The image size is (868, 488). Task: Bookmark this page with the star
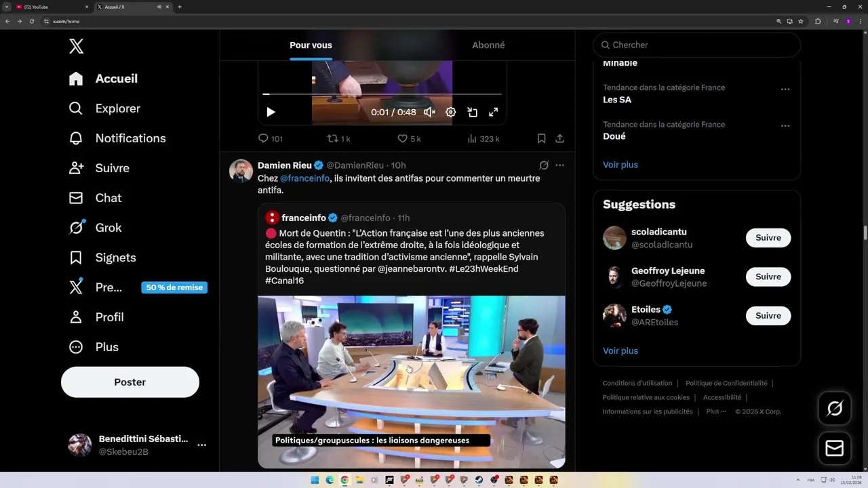[x=801, y=21]
